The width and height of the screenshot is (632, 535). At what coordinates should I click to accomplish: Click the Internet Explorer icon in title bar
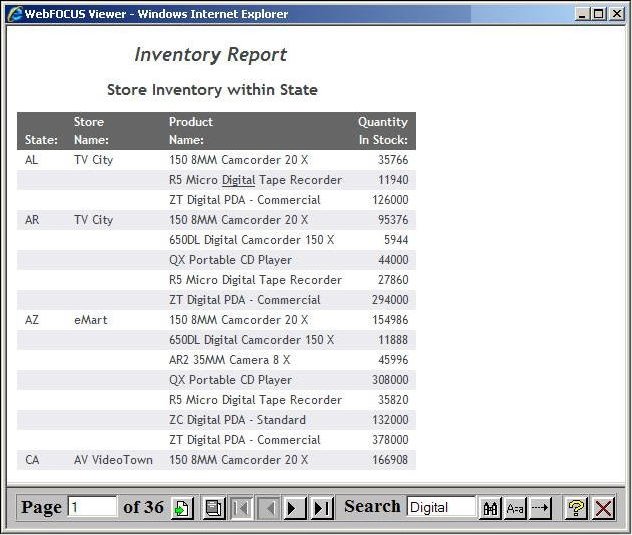tap(15, 14)
